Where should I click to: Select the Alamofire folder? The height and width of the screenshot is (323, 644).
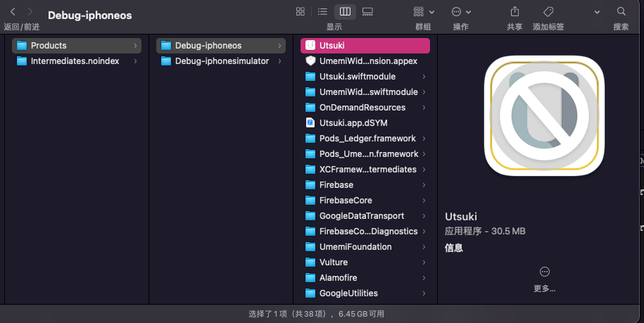point(365,278)
